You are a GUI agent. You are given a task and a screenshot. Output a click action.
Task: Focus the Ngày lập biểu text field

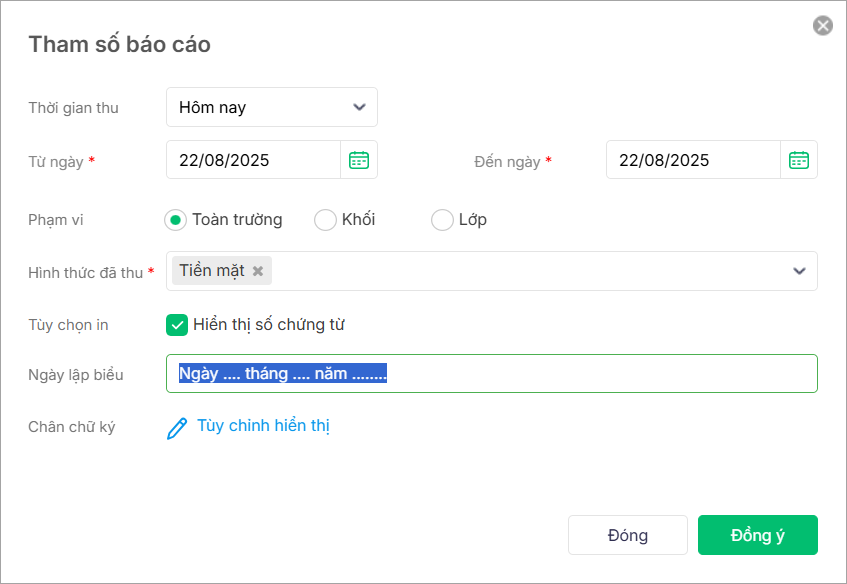pyautogui.click(x=600, y=374)
